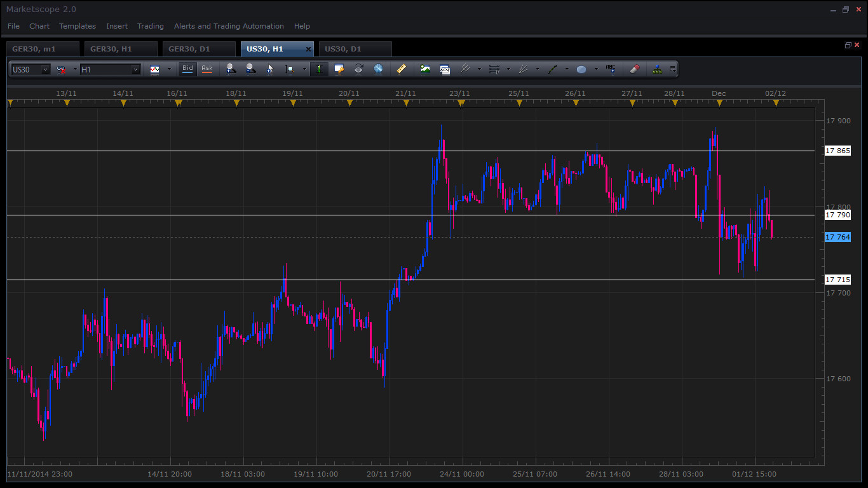Open the H1 timeframe dropdown
The image size is (868, 488).
click(x=110, y=69)
